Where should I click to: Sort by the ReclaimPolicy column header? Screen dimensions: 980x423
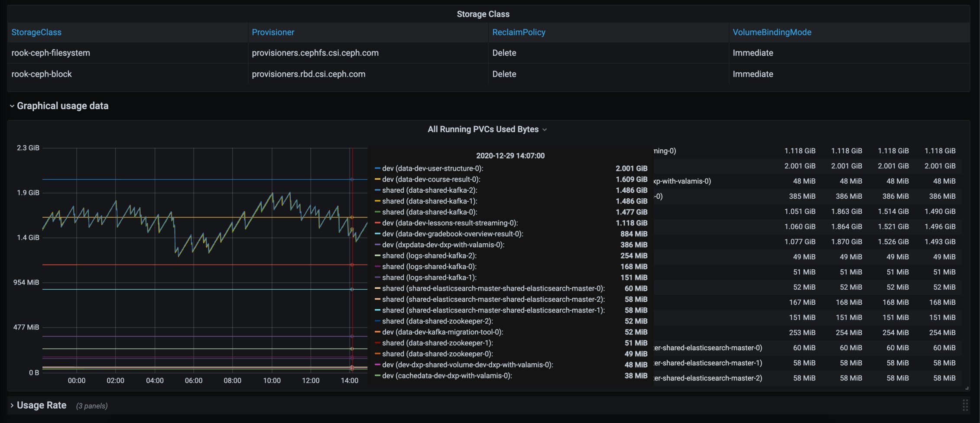pos(519,32)
